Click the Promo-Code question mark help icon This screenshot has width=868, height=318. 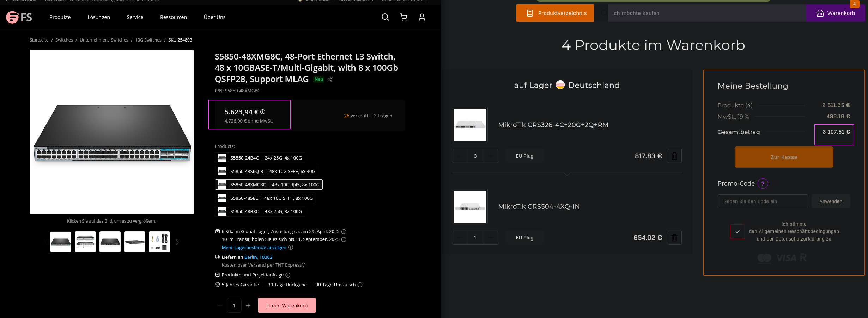pos(763,183)
